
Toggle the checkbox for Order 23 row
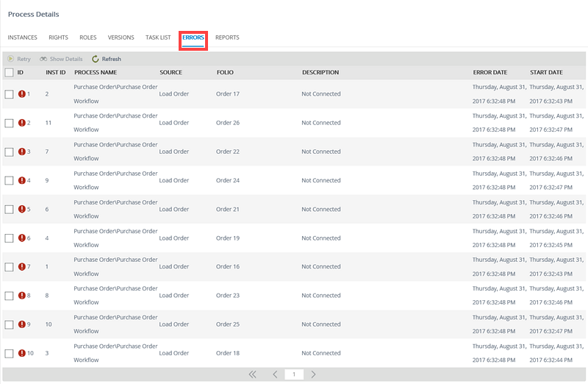[9, 296]
